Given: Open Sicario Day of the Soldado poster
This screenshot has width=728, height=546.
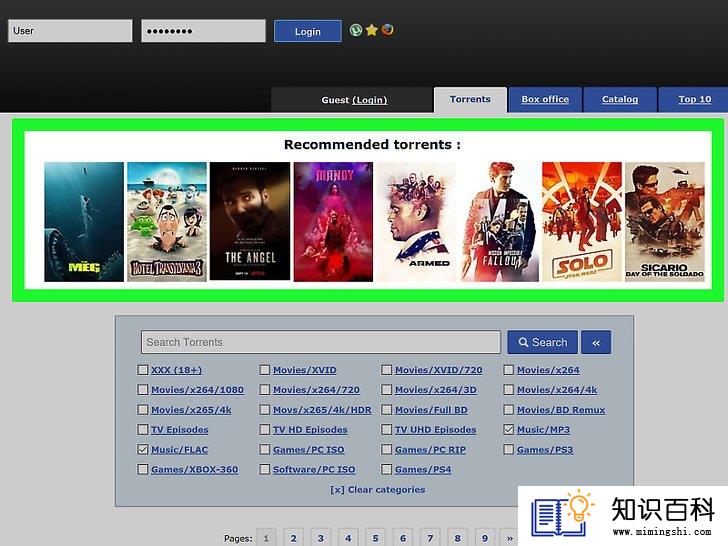Looking at the screenshot, I should pyautogui.click(x=665, y=221).
